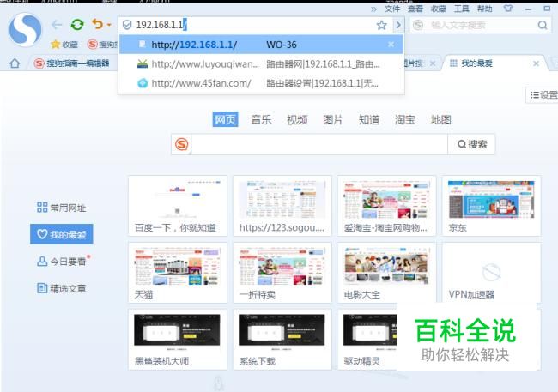Open the 京东 thumbnail

click(x=491, y=206)
